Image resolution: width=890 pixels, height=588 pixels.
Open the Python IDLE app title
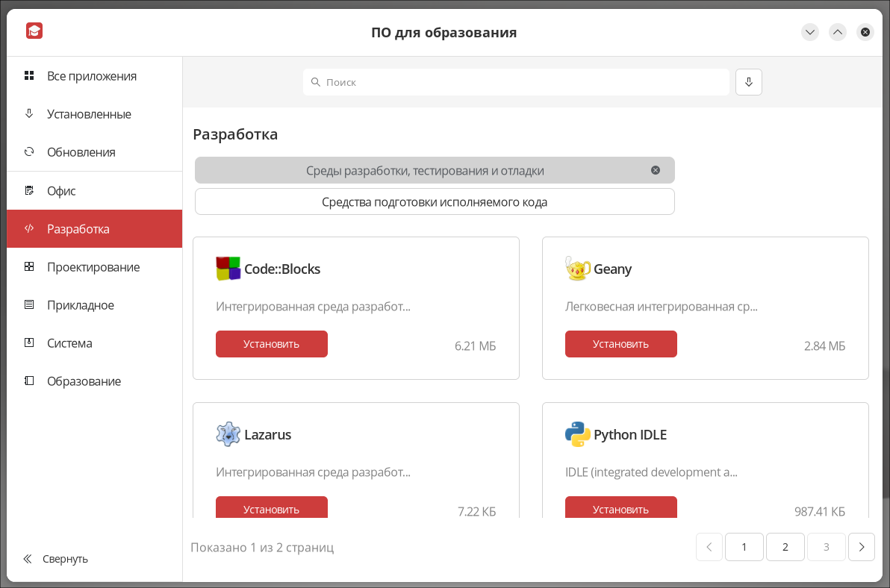tap(630, 434)
